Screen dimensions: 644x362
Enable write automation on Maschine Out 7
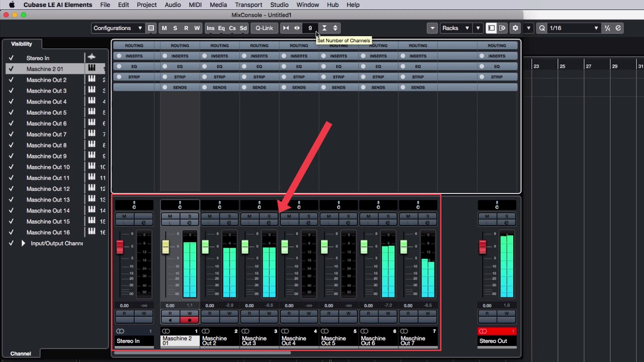coord(428,313)
